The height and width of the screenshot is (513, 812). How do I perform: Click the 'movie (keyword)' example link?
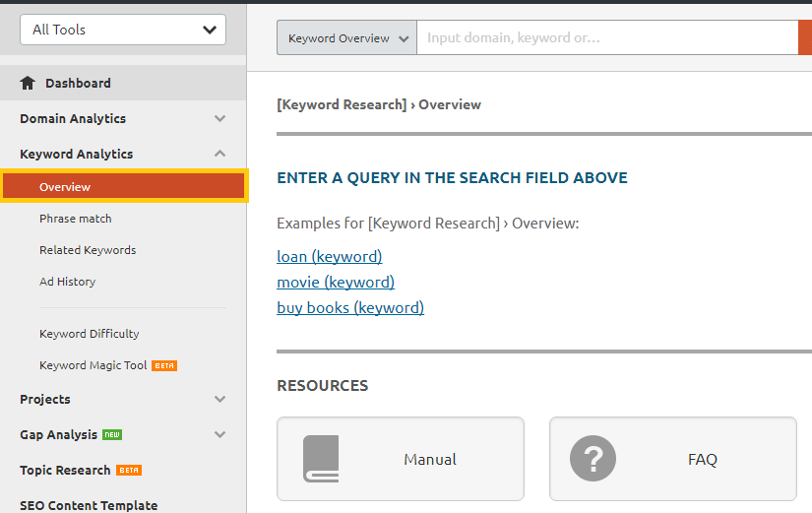tap(336, 283)
